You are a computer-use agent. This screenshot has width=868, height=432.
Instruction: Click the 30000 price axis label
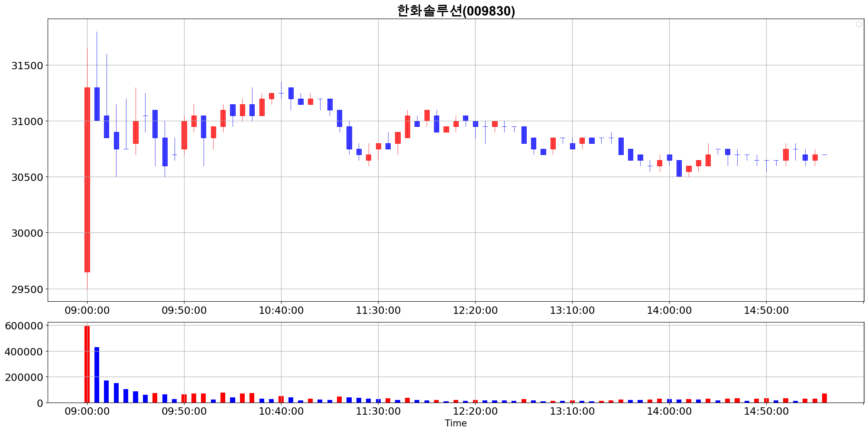point(27,233)
